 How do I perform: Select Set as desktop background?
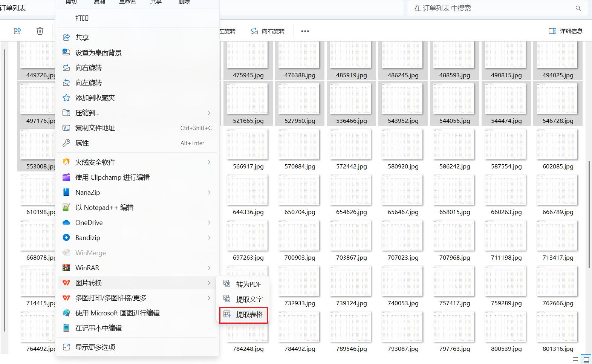tap(98, 53)
